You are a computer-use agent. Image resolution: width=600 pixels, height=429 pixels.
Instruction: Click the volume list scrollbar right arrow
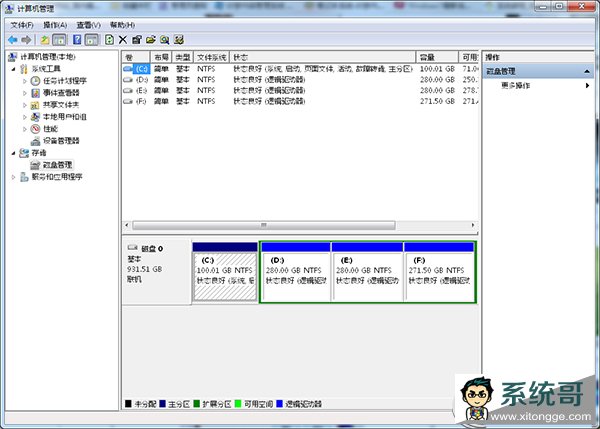473,225
